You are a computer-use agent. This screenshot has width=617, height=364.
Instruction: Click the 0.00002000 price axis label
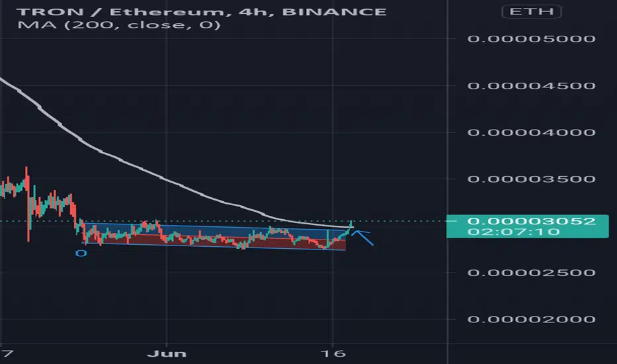tap(532, 319)
